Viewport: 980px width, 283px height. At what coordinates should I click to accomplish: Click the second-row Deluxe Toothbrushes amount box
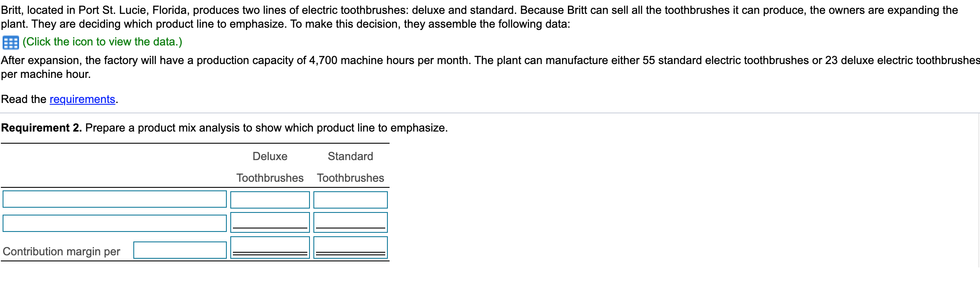coord(270,222)
